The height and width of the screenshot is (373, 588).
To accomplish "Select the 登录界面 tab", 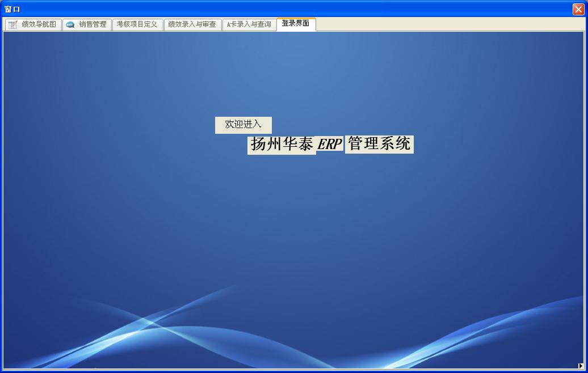I will click(296, 24).
